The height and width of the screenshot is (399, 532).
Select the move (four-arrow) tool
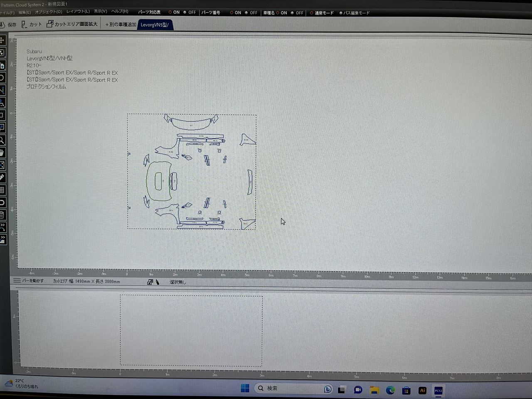(2, 40)
